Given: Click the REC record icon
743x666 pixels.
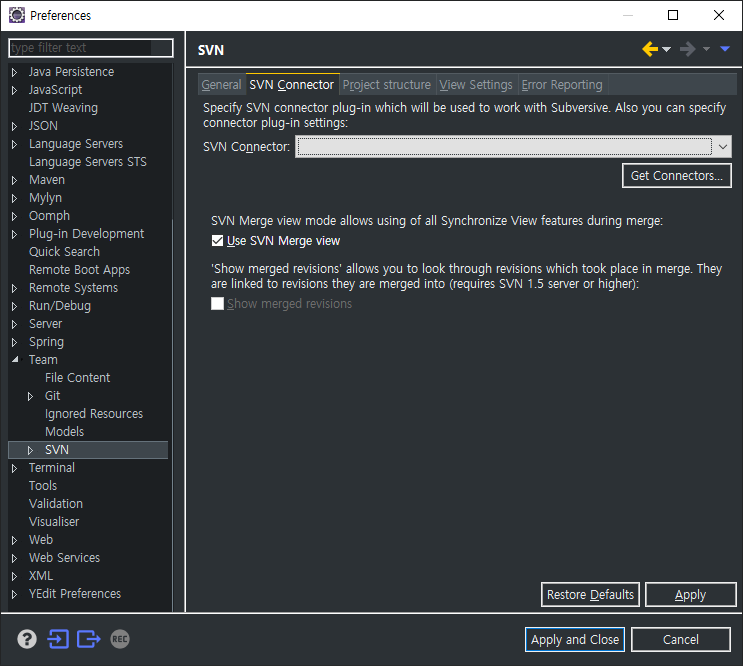Looking at the screenshot, I should click(x=120, y=639).
